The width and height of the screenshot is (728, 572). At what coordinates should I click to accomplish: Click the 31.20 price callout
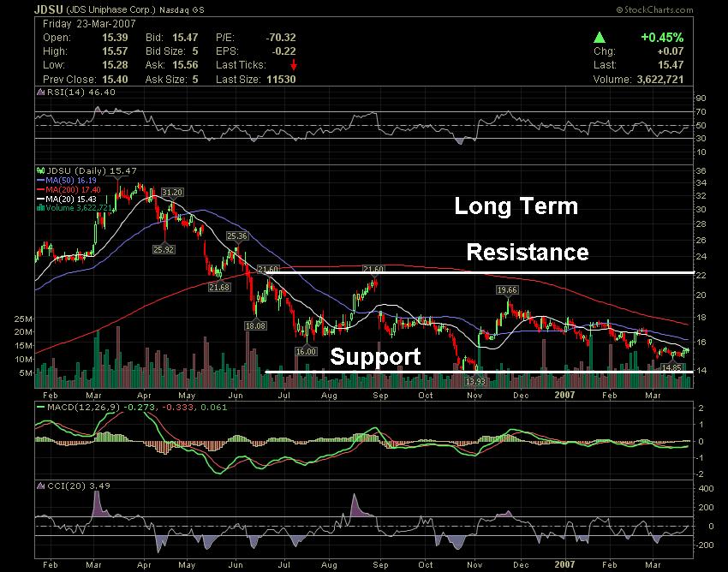(x=172, y=192)
